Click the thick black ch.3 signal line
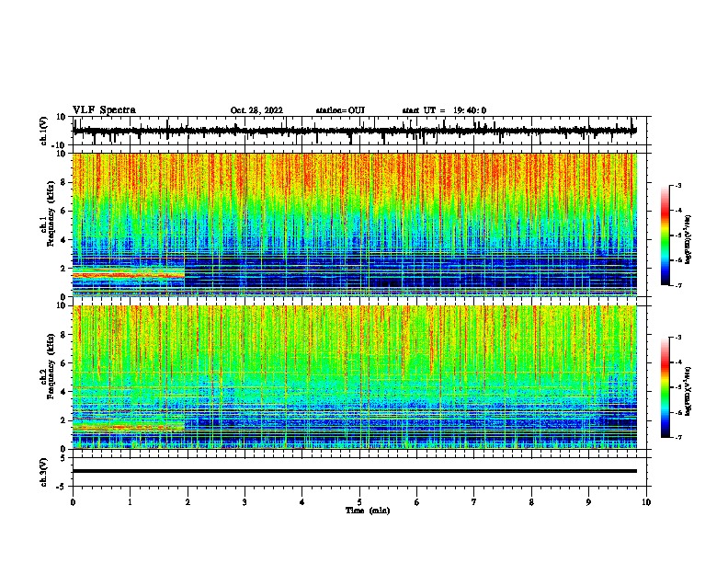Screen dimensions: 728x563 click(354, 471)
